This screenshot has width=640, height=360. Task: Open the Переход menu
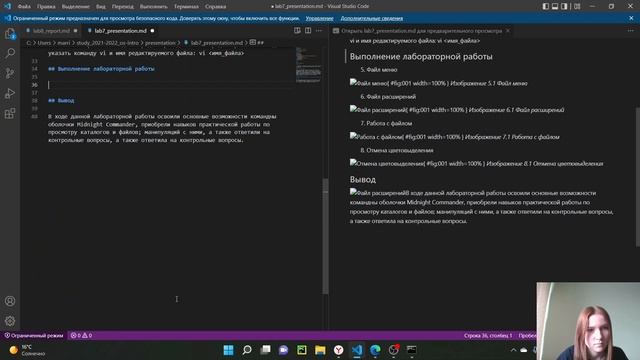coord(122,7)
